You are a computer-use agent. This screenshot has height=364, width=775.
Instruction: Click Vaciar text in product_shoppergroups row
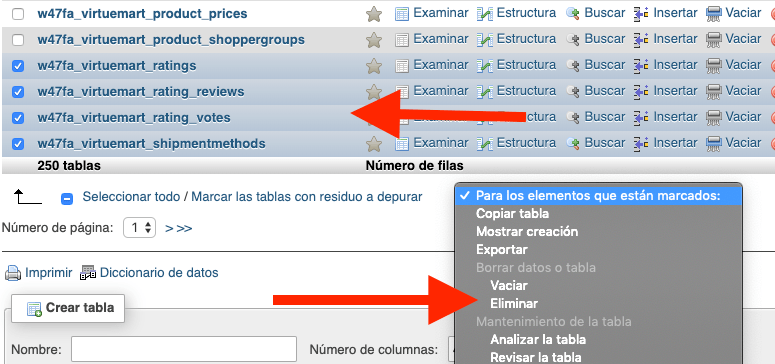743,39
